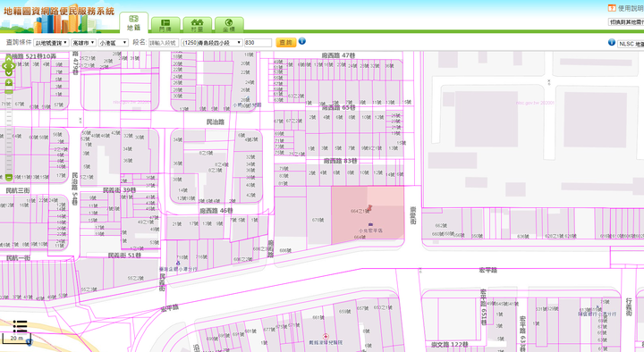Click the 民義街 51巷 label

124,256
